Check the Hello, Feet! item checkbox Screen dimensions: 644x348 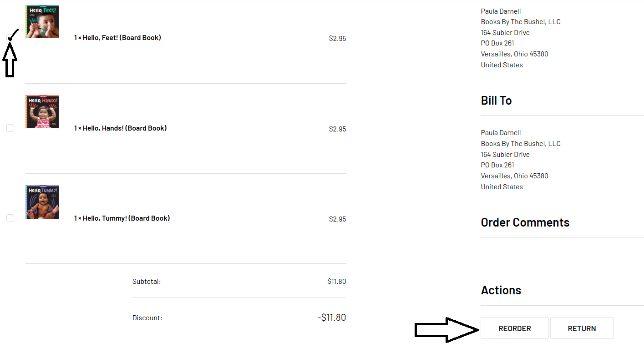10,38
